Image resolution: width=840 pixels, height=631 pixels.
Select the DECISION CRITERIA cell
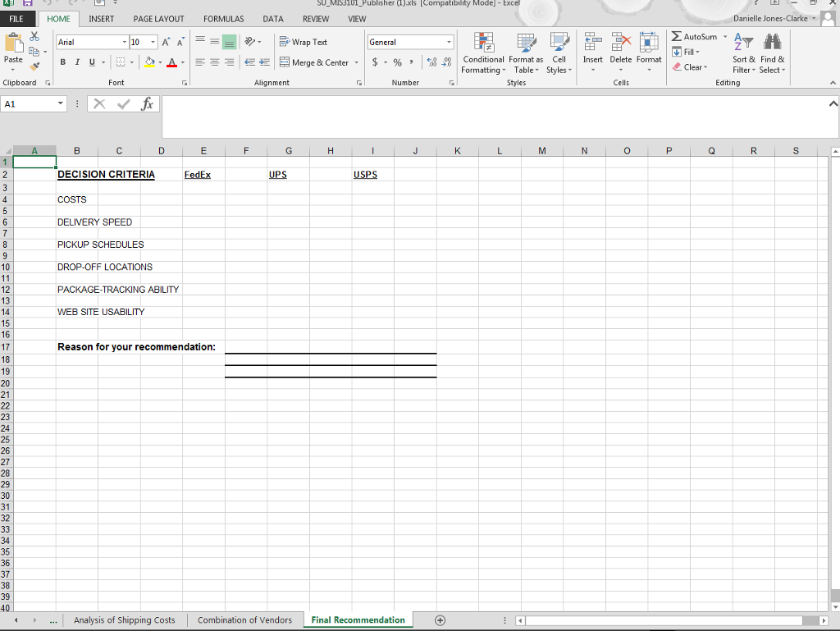tap(106, 175)
